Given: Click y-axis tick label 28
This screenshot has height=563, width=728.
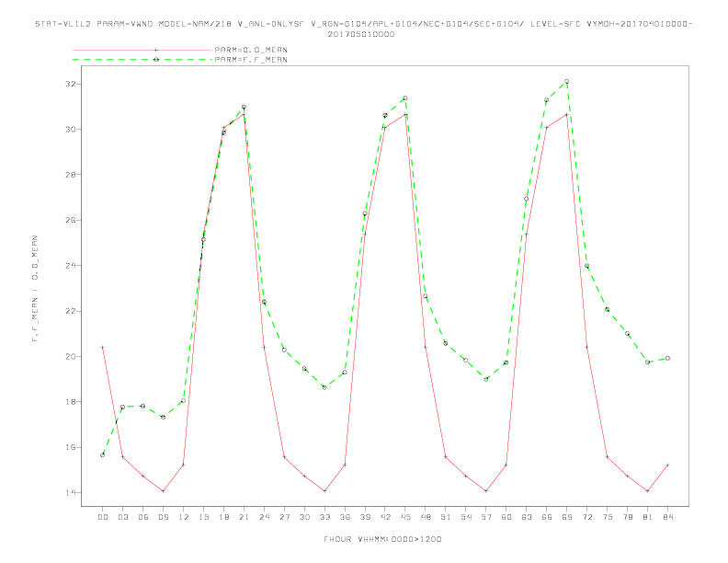Looking at the screenshot, I should coord(71,175).
